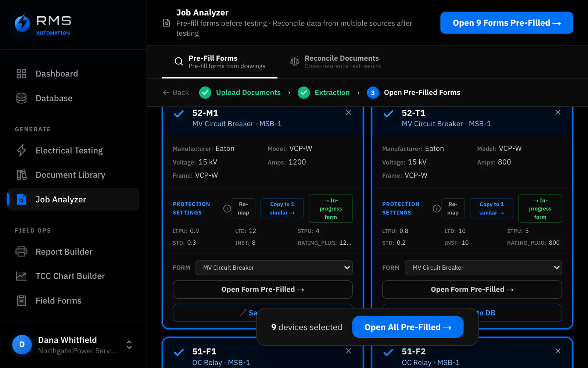Deselect the 52-M1 device checkmark
Screen dimensions: 588x368
click(x=179, y=114)
